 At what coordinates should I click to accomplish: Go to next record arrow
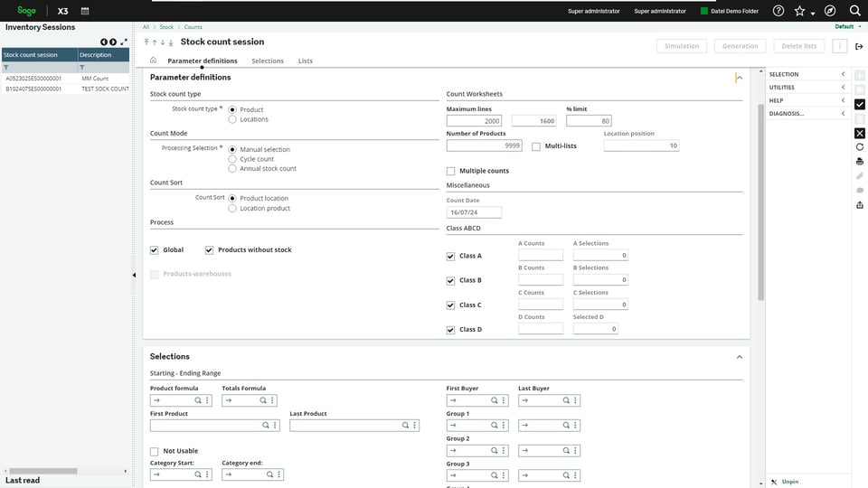[x=163, y=42]
